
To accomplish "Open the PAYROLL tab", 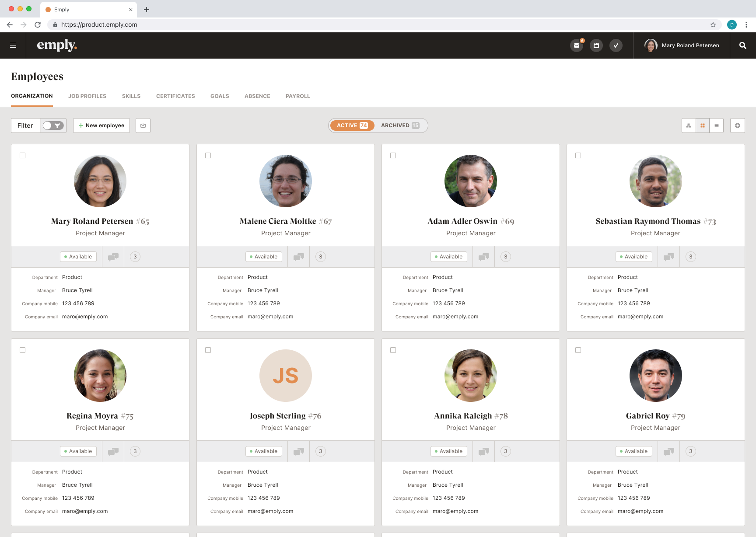I will tap(297, 96).
